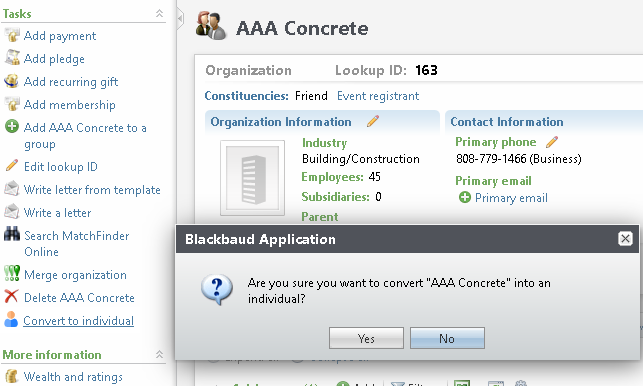Viewport: 643px width, 386px height.
Task: Click Add AAA Concrete to a group
Action: 85,136
